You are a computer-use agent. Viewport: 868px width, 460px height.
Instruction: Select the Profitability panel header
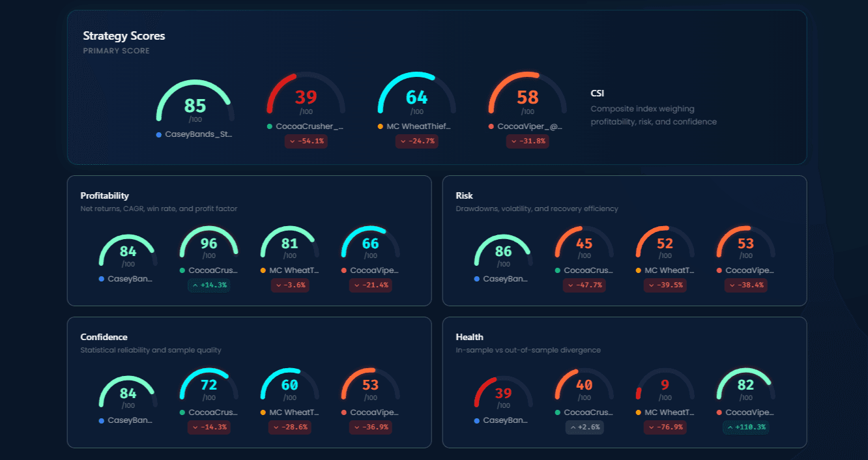coord(106,195)
